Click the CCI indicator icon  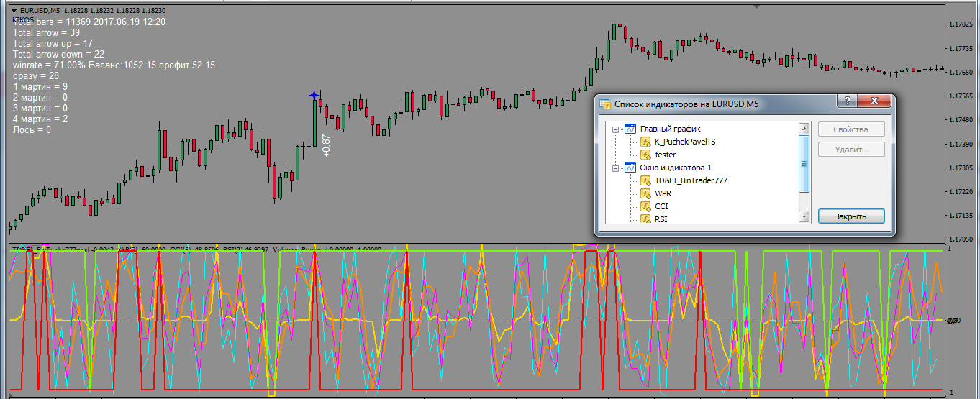tap(645, 206)
